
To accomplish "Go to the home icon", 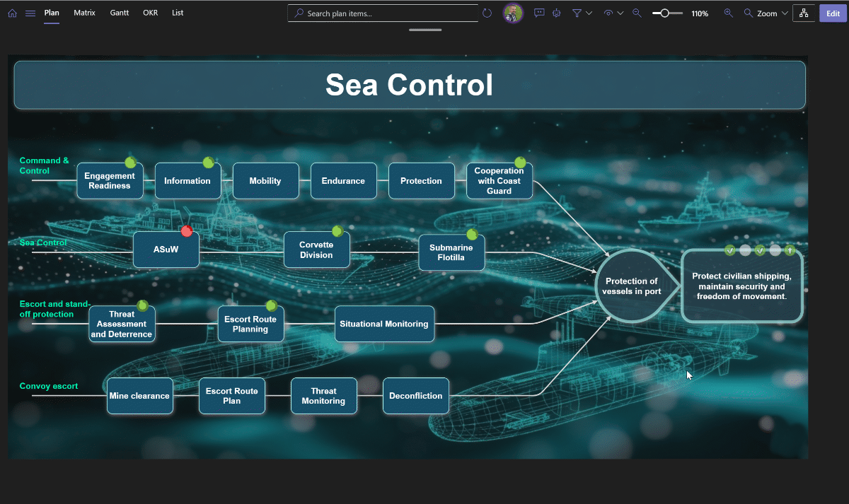I will point(12,13).
